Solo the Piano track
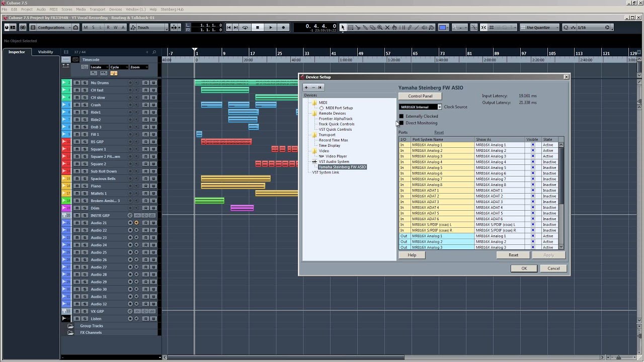The height and width of the screenshot is (362, 644). point(84,186)
